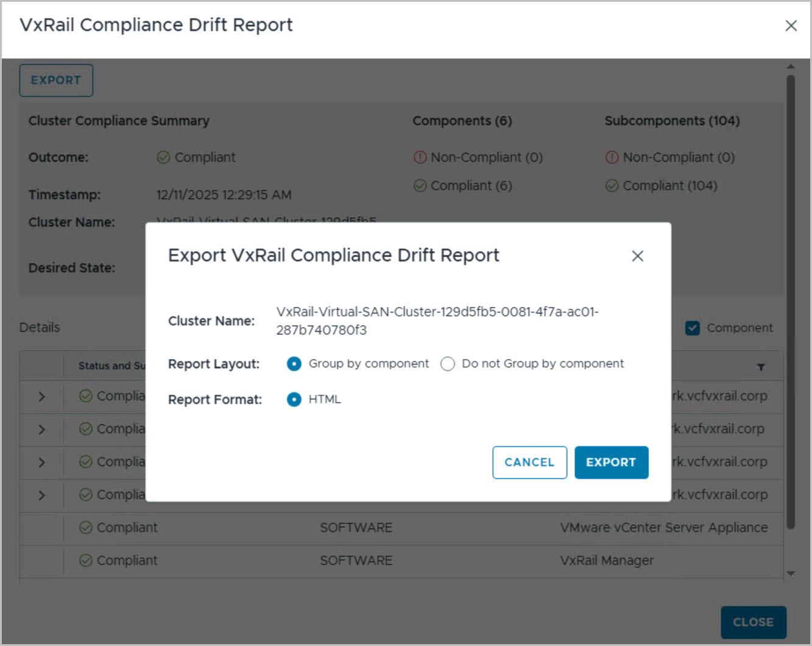812x646 pixels.
Task: Toggle the Component checkbox in Details
Action: click(x=692, y=328)
